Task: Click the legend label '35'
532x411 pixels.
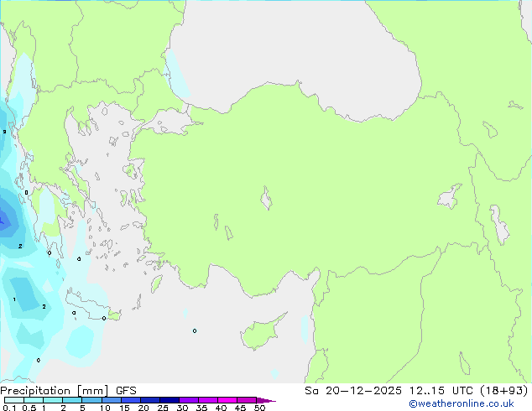Action: (x=201, y=408)
